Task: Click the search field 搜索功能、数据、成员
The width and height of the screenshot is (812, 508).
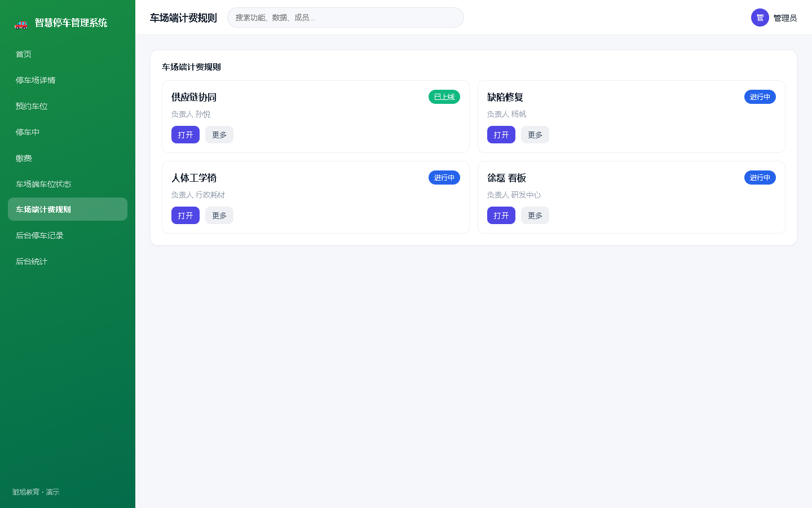Action: (x=346, y=17)
